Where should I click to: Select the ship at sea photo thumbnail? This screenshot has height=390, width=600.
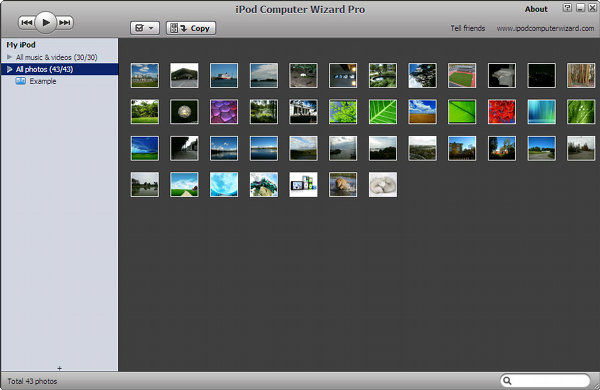click(x=224, y=75)
